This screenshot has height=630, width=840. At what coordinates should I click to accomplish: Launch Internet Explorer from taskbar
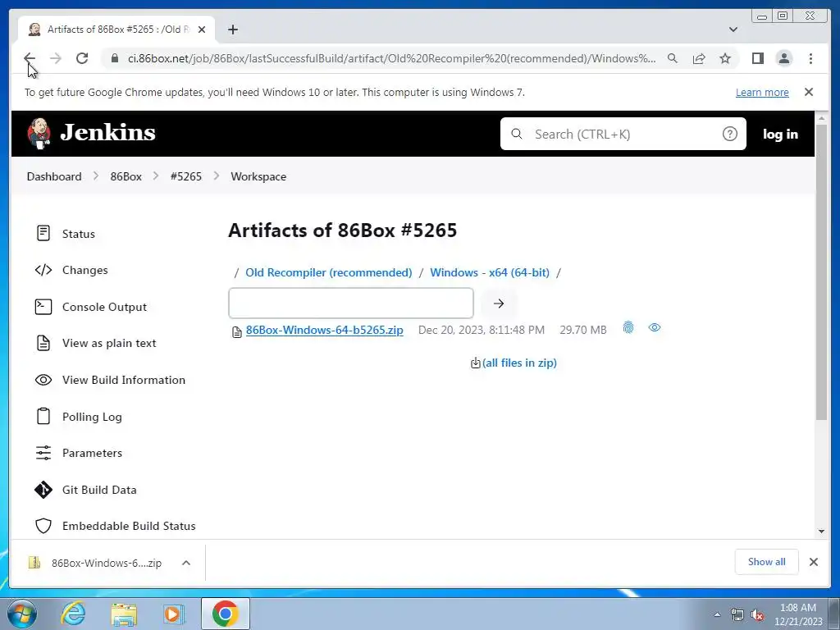point(72,614)
